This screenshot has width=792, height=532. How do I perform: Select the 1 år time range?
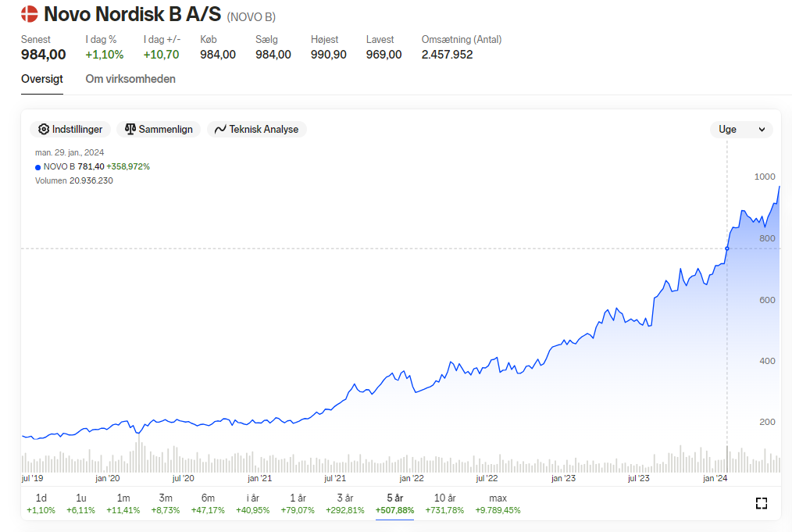pos(298,504)
